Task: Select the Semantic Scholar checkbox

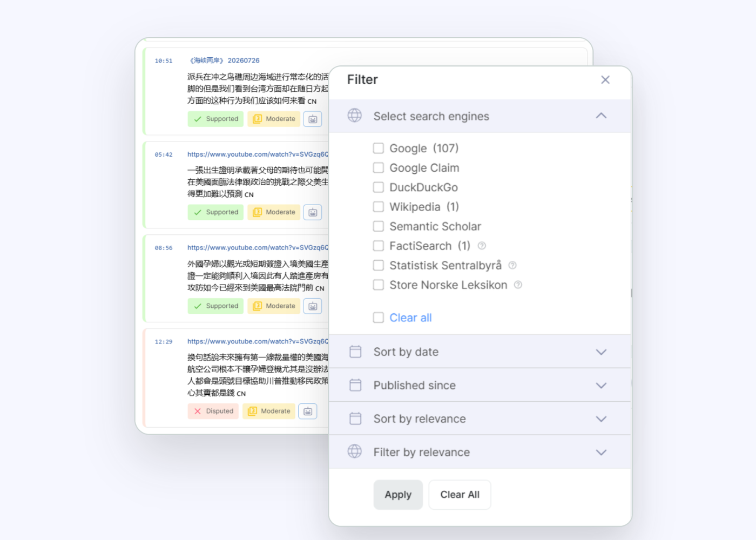Action: [379, 226]
